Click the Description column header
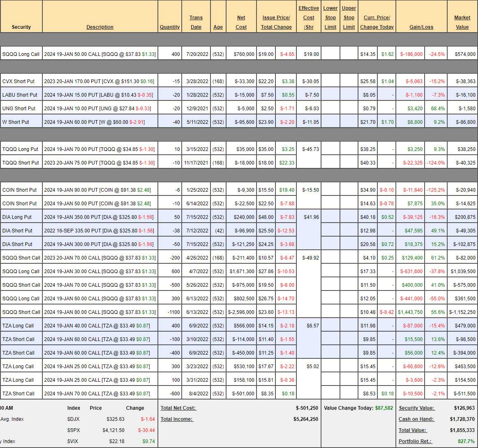478x448 pixels. click(100, 27)
